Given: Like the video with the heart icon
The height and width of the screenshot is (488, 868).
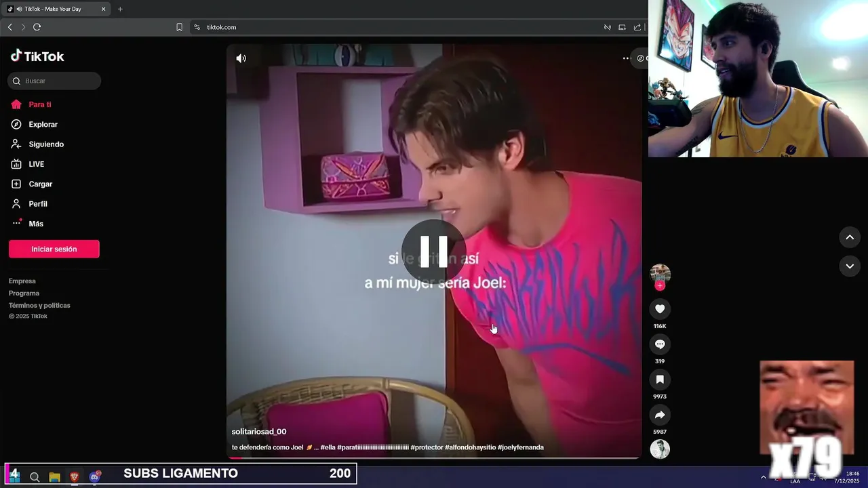Looking at the screenshot, I should (660, 309).
